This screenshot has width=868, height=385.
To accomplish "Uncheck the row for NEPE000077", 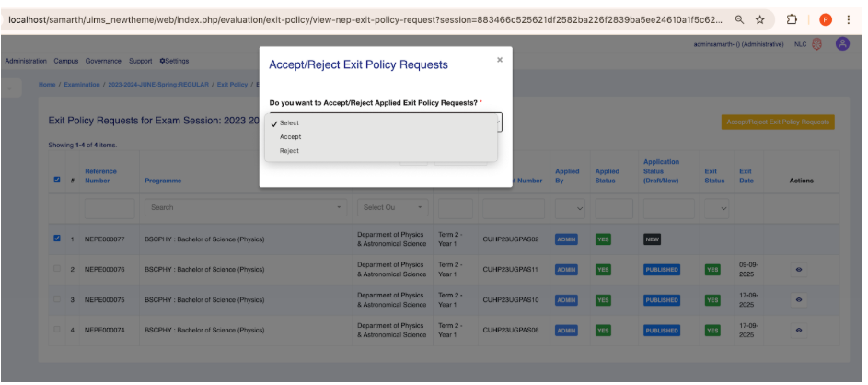I will coord(57,239).
